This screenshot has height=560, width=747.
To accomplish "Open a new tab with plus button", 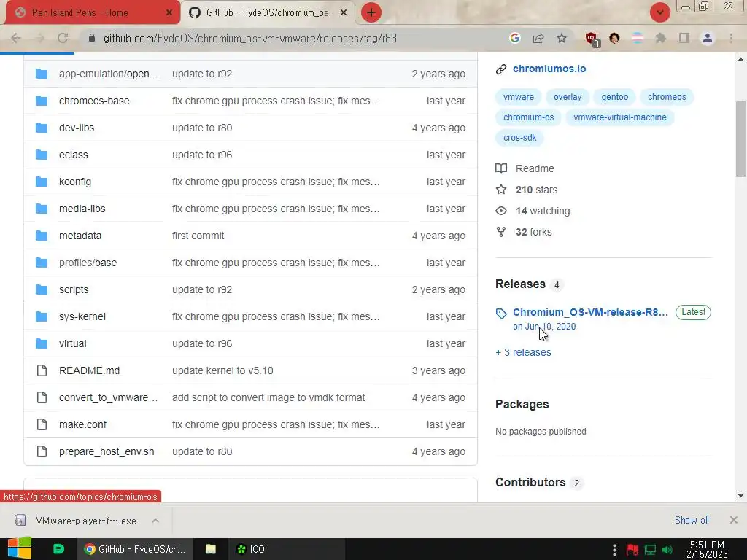I will [x=371, y=12].
